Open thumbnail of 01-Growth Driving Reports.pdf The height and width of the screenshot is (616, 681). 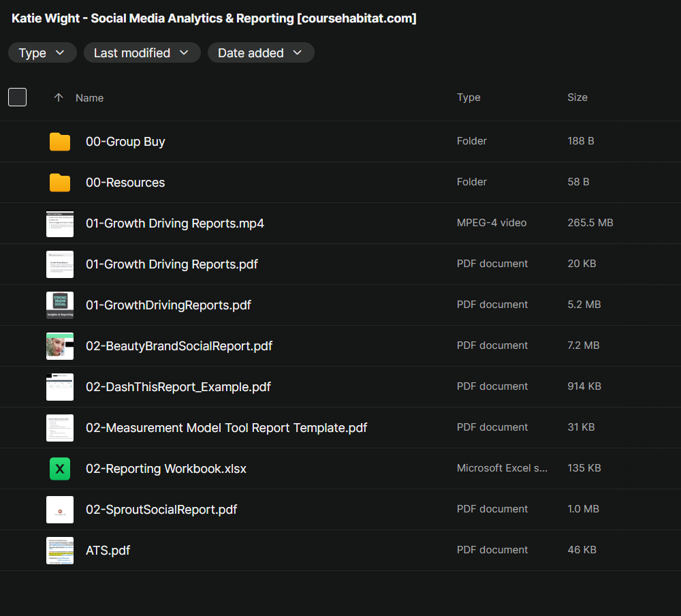click(60, 264)
